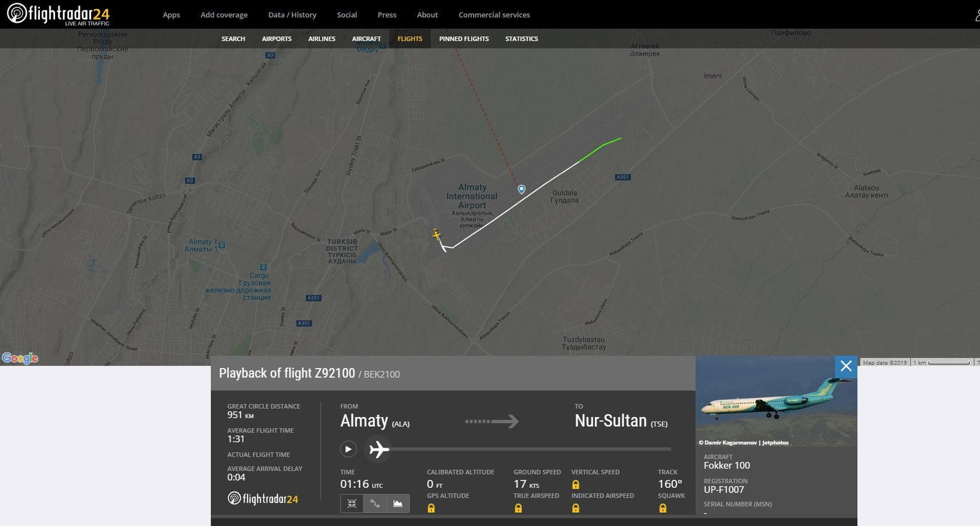
Task: Click the BEK2100 callsign text
Action: pos(382,374)
